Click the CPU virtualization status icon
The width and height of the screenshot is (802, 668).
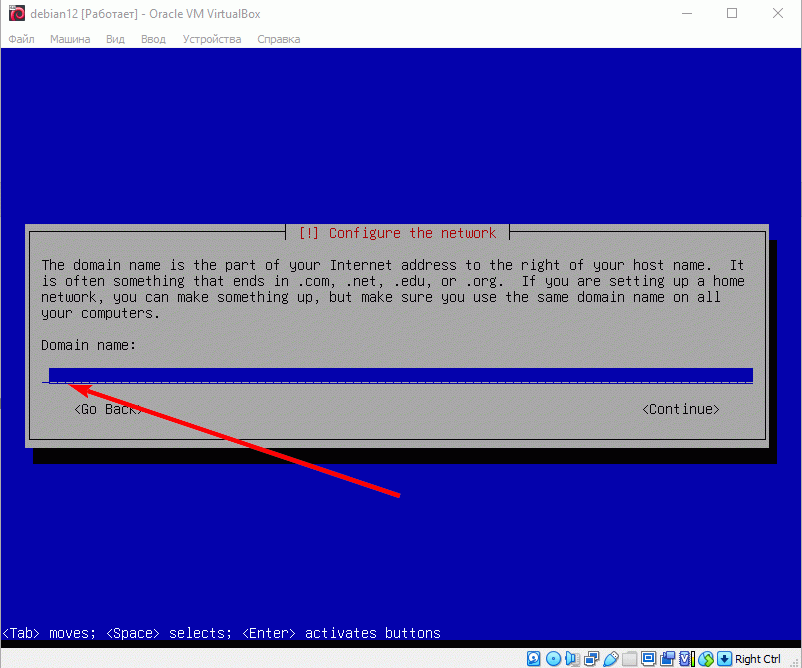coord(687,659)
